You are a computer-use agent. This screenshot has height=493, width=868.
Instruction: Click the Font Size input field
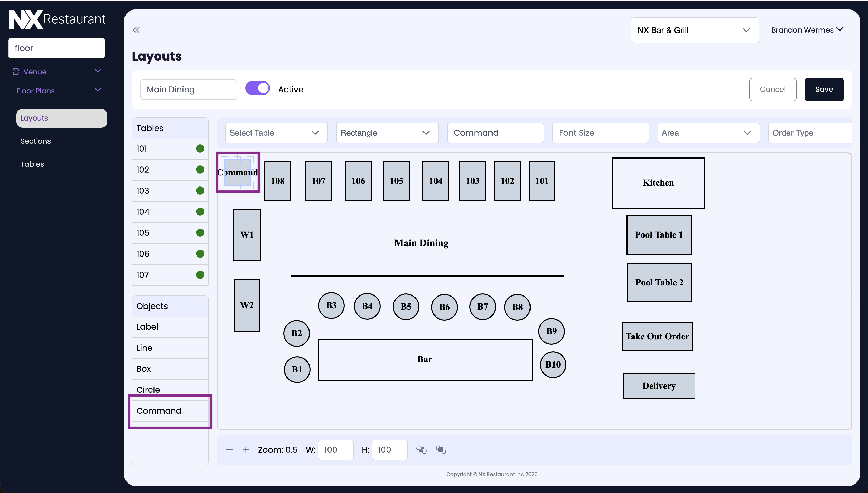[x=600, y=133]
